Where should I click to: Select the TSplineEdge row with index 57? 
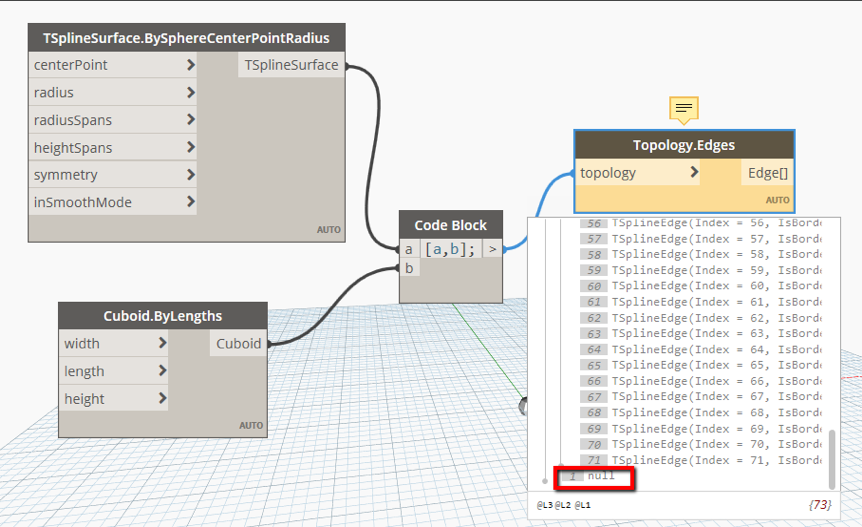tap(701, 239)
